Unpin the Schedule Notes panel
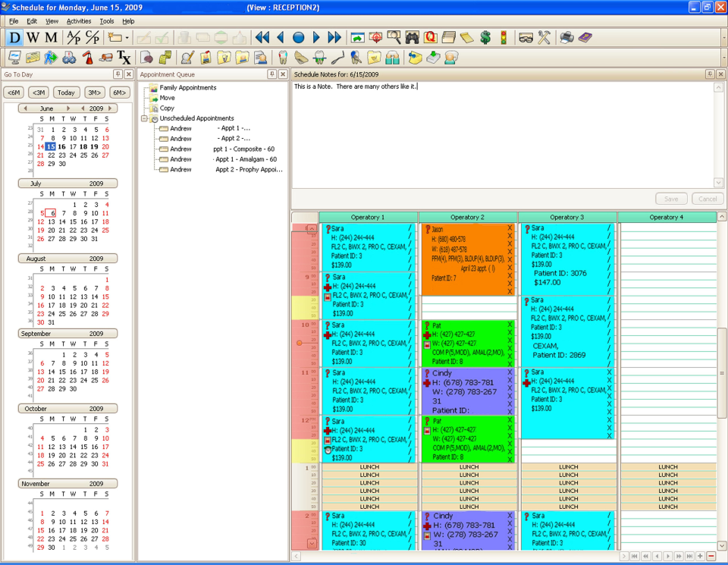The height and width of the screenshot is (565, 728). [709, 75]
